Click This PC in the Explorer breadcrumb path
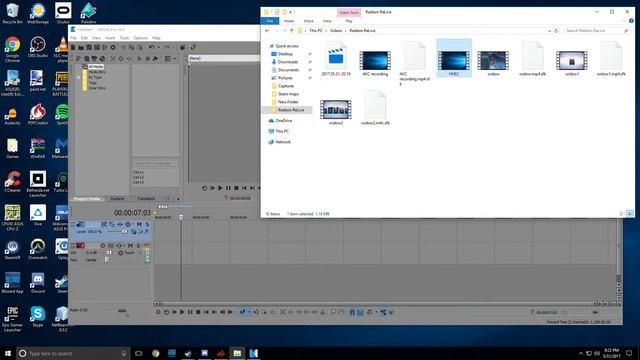The image size is (640, 360). (x=316, y=31)
